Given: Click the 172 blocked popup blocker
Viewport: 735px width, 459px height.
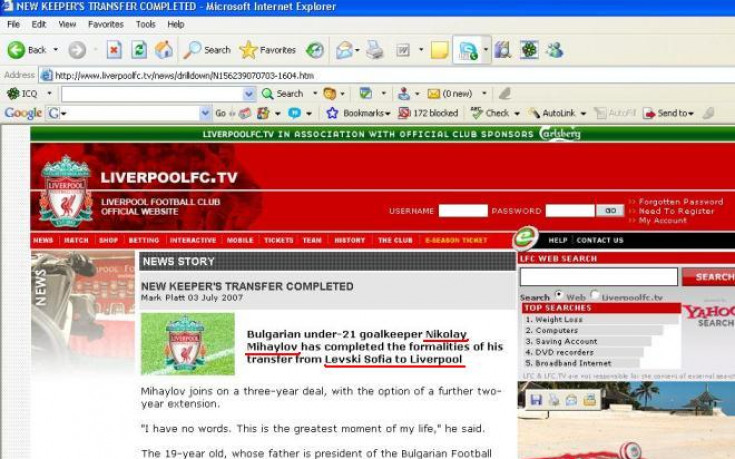Looking at the screenshot, I should (428, 113).
